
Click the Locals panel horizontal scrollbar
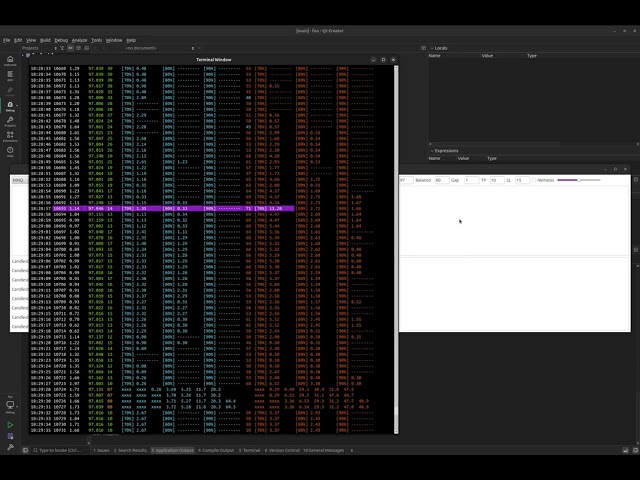(x=533, y=144)
